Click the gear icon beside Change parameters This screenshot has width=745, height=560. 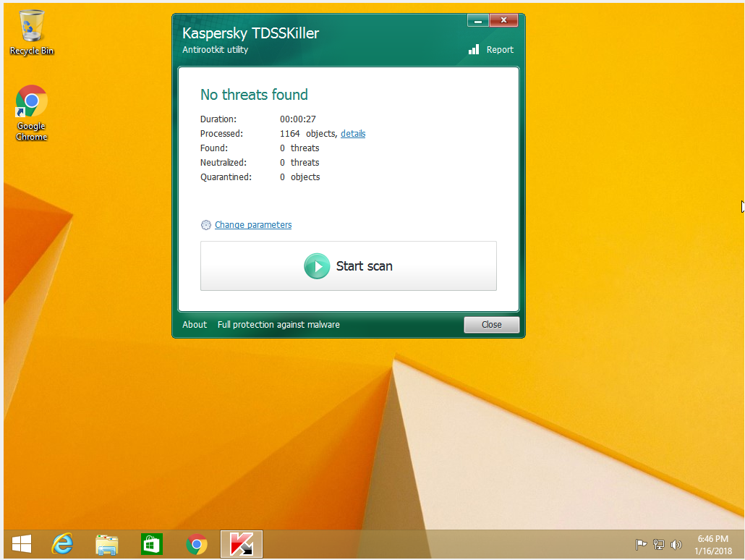(205, 225)
